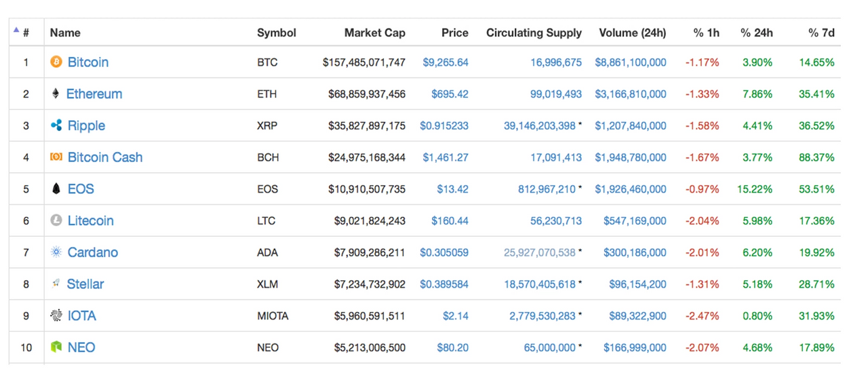Sort by Circulating Supply header
This screenshot has height=386, width=868.
click(534, 33)
